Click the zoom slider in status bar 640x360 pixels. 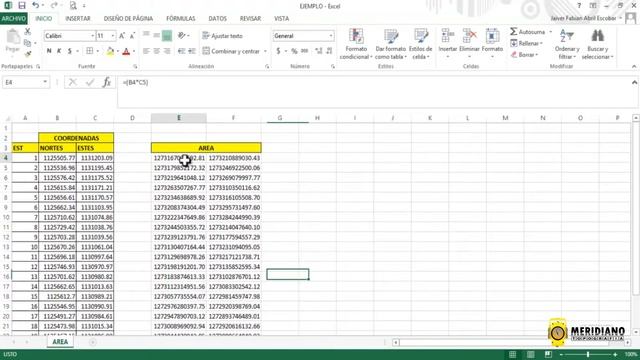click(588, 354)
